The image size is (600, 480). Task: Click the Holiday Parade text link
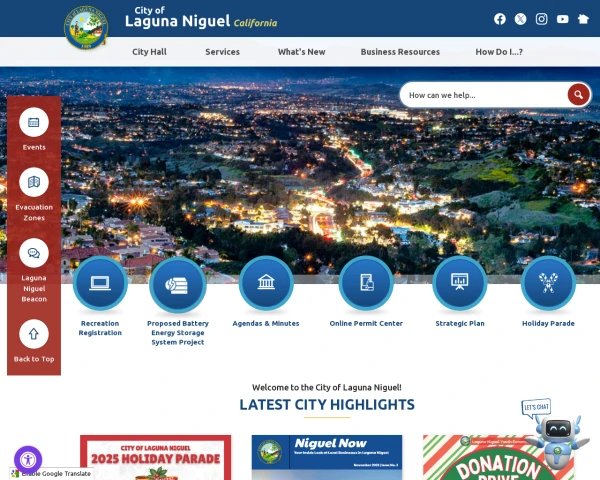pyautogui.click(x=548, y=323)
